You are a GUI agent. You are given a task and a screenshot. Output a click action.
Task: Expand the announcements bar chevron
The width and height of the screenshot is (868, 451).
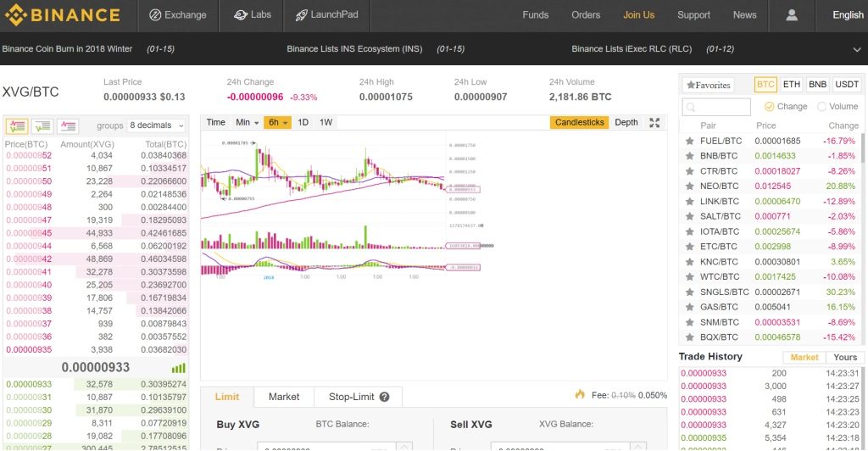point(855,49)
